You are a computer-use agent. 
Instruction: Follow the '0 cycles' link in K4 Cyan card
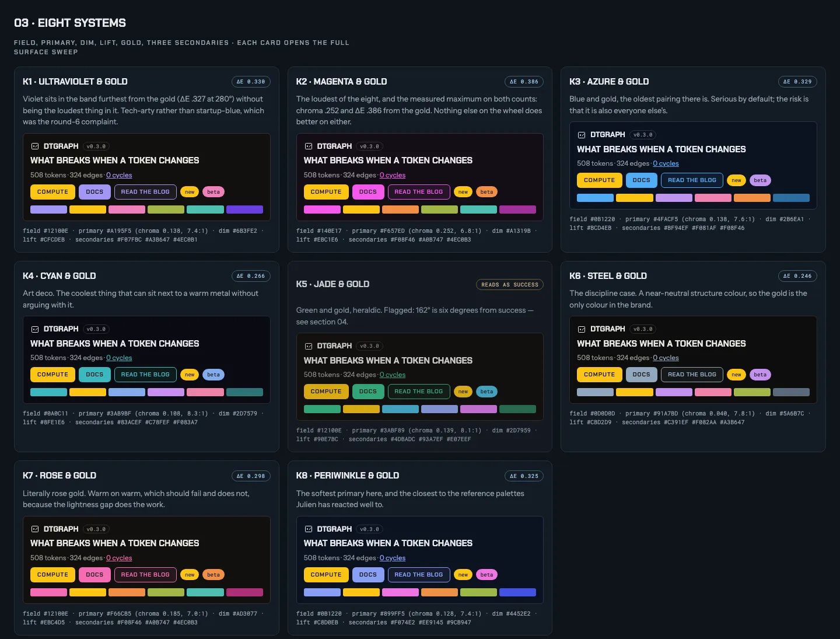(119, 358)
